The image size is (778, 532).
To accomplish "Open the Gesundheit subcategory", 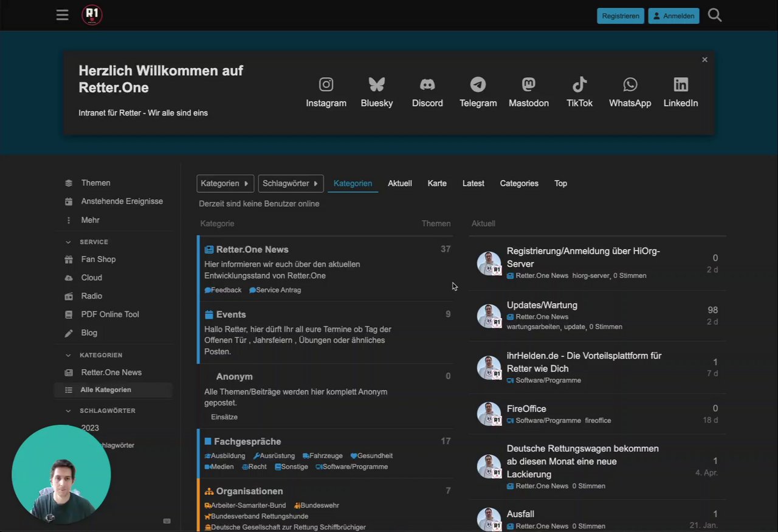I will (371, 456).
